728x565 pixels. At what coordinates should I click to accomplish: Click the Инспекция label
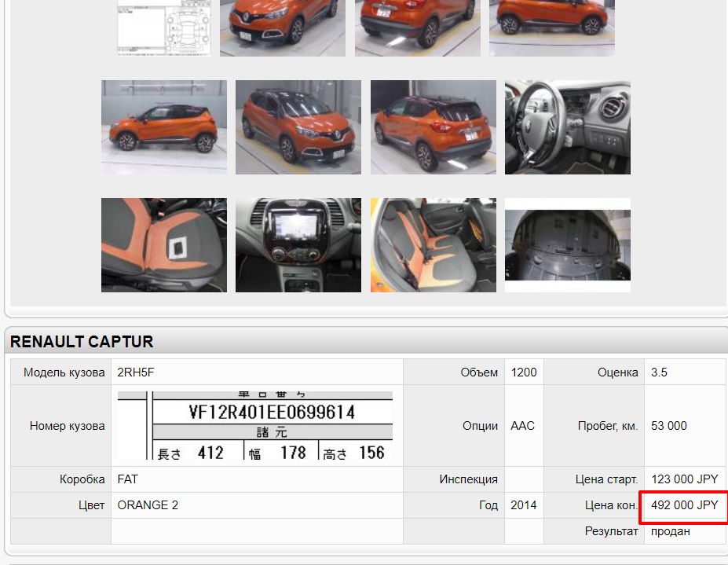[x=469, y=479]
